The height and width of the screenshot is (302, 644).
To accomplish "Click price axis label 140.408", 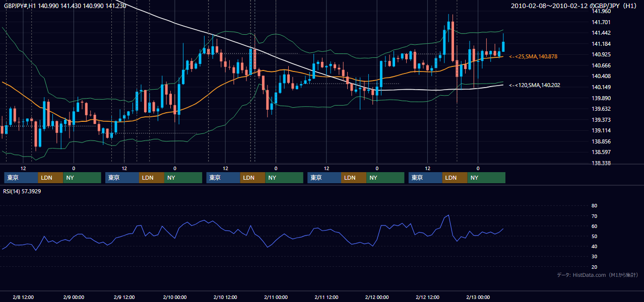I will [602, 77].
